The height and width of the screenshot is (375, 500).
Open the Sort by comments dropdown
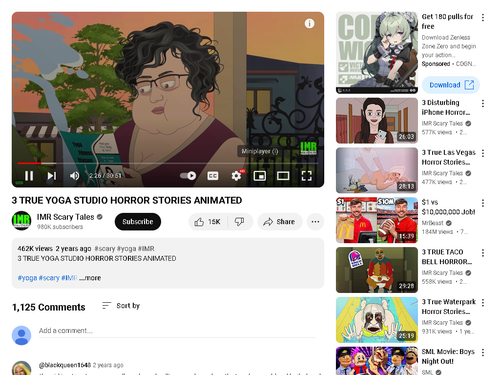(121, 306)
